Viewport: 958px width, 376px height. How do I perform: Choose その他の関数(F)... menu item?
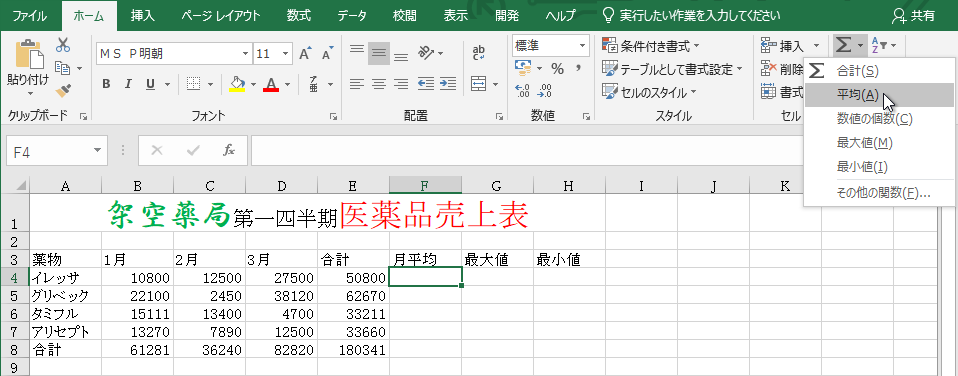879,193
